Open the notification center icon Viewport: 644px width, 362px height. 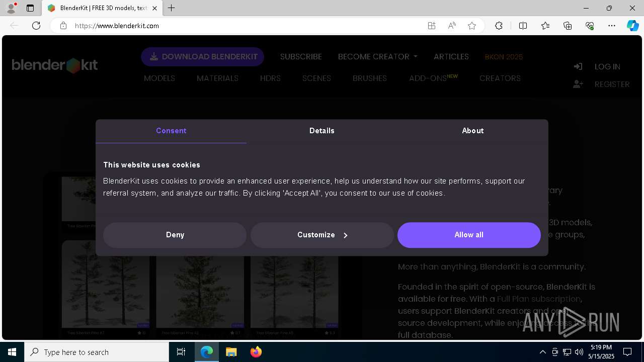627,352
